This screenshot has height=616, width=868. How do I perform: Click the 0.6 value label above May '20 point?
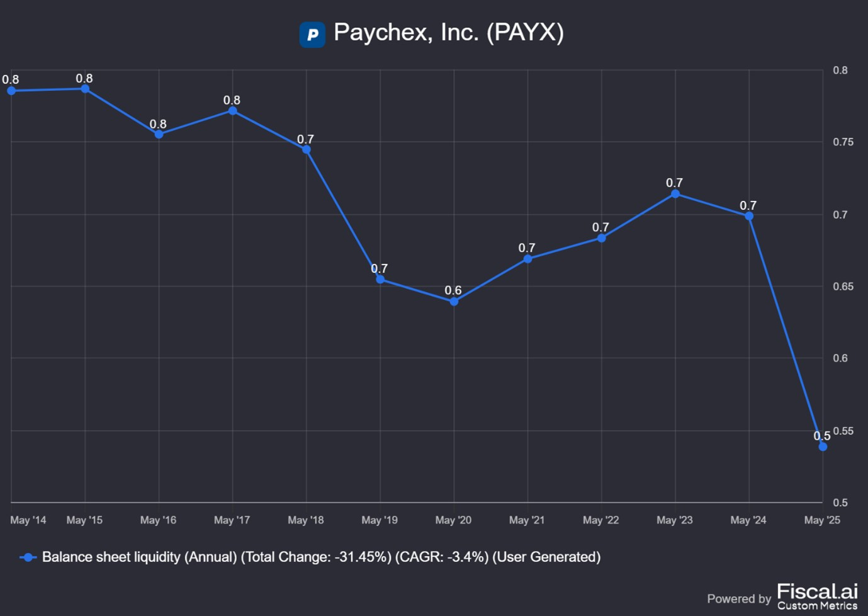coord(453,290)
